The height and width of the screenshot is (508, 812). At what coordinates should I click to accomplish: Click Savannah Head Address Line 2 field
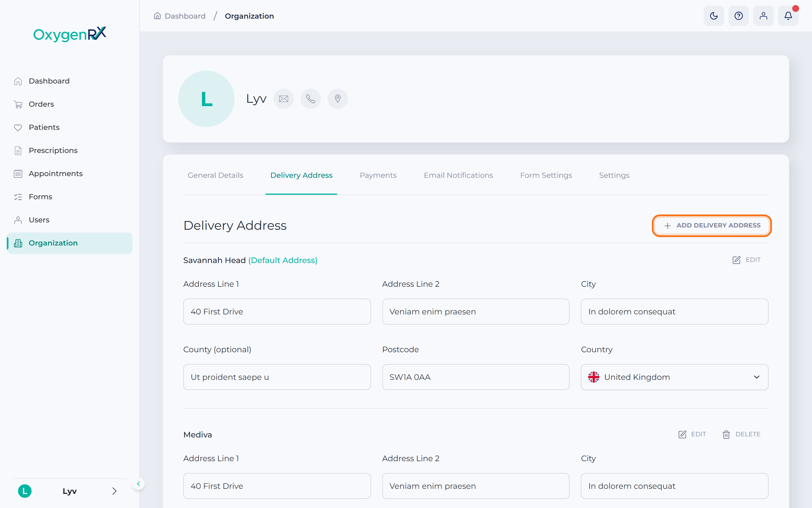click(475, 312)
